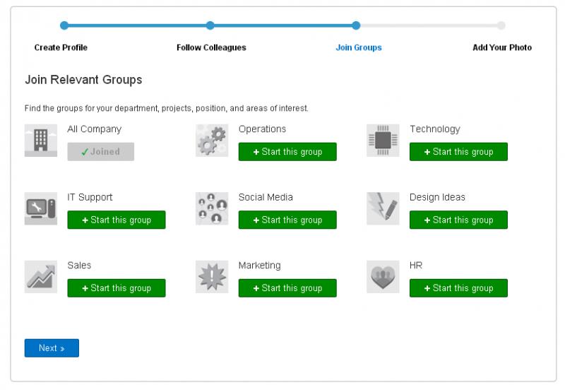This screenshot has width=565, height=392.
Task: Click the Technology chip icon
Action: coord(383,141)
